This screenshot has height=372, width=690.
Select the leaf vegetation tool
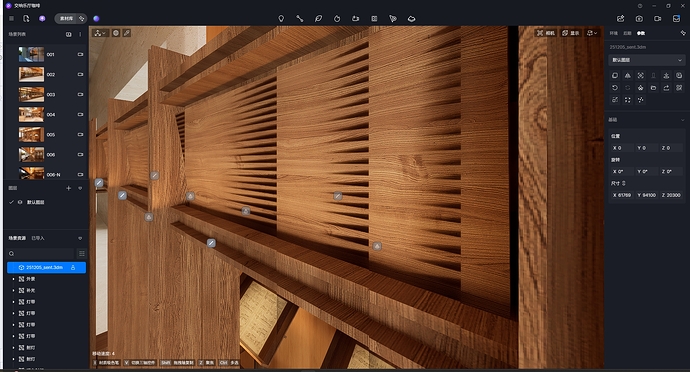pos(318,18)
